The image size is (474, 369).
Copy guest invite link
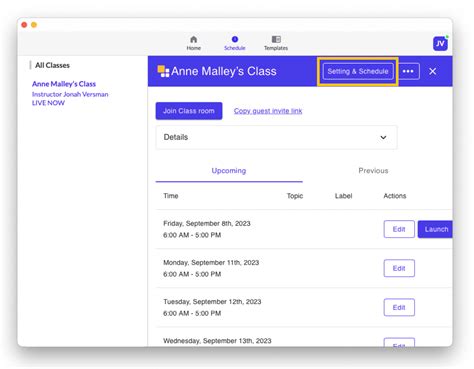268,111
